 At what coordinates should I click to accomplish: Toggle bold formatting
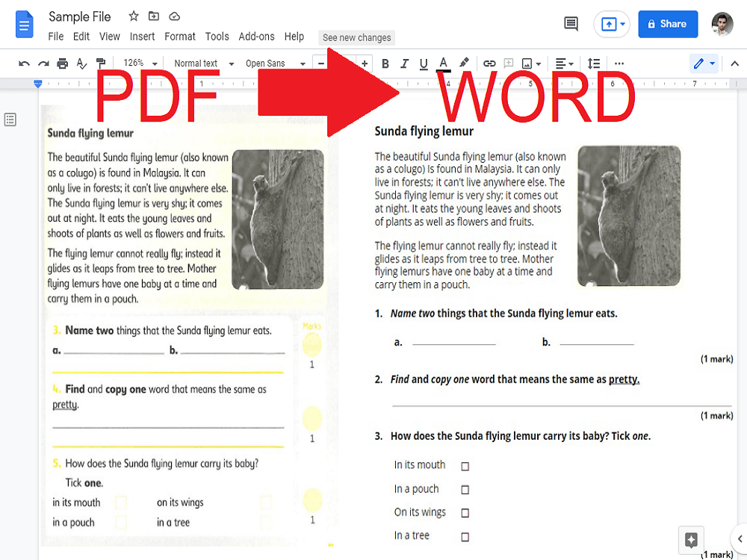[x=385, y=63]
